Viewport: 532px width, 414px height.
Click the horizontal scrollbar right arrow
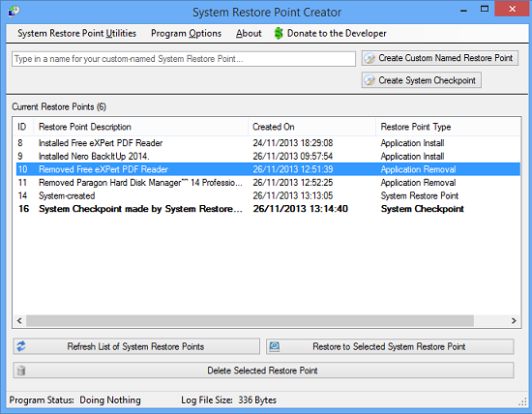coord(514,321)
